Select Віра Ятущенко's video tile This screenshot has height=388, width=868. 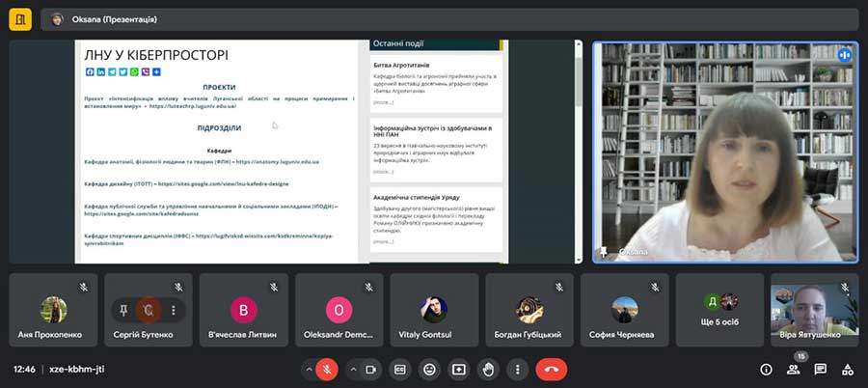click(815, 310)
